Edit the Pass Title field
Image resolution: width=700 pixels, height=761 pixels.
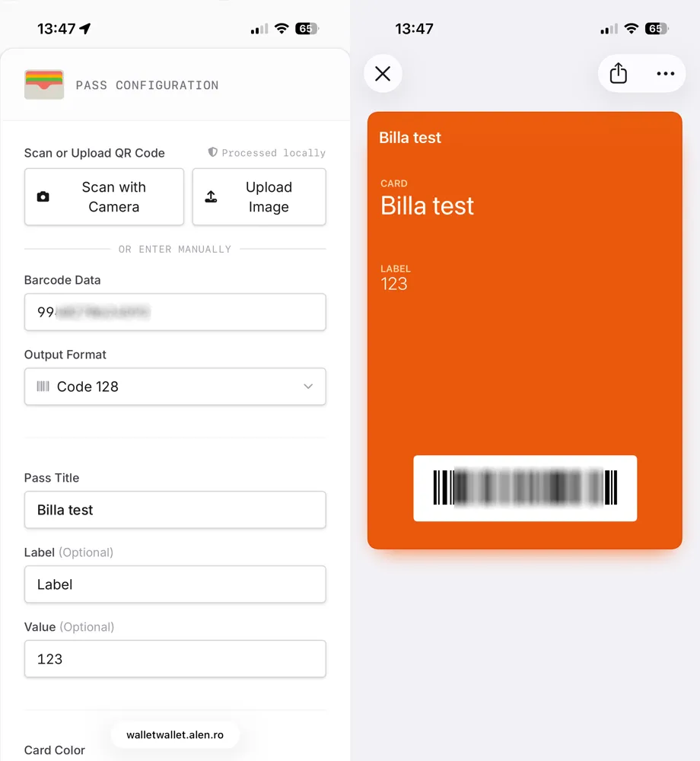pyautogui.click(x=175, y=510)
